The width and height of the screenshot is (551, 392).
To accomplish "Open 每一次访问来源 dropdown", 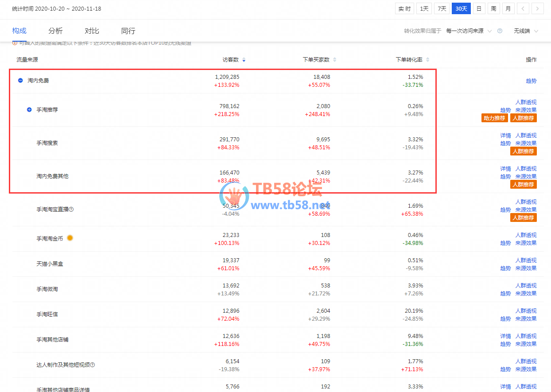I will tap(469, 31).
